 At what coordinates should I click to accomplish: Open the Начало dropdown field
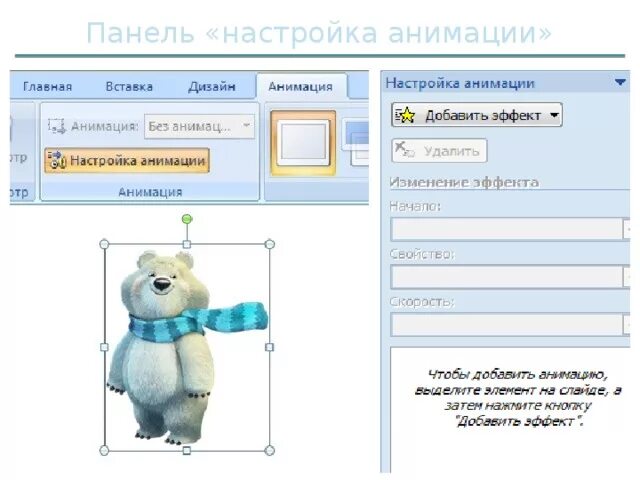tap(510, 229)
